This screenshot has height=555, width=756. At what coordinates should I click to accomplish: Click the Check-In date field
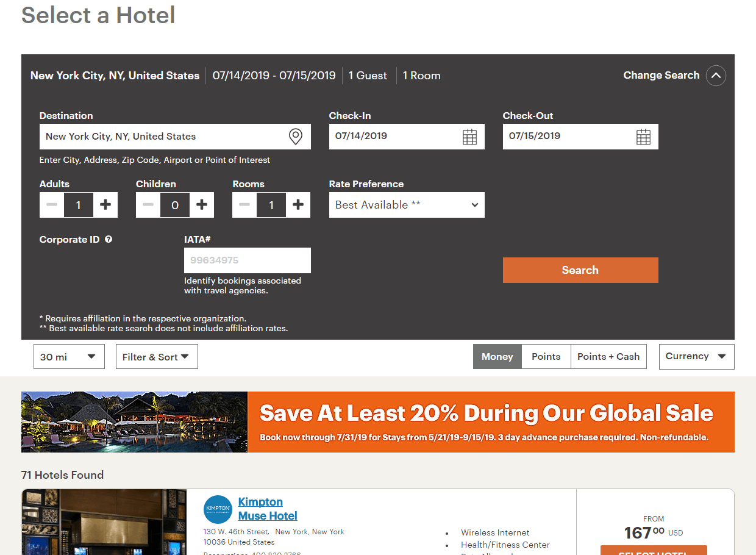pos(407,137)
